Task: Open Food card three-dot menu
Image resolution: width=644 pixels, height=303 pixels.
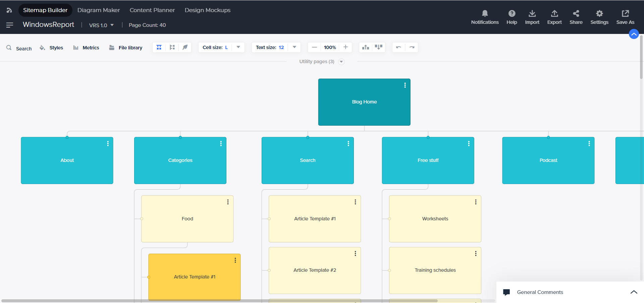Action: pos(228,202)
